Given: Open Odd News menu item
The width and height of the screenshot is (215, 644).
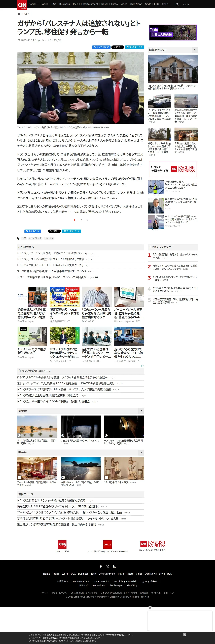Looking at the screenshot, I should pos(136,4).
